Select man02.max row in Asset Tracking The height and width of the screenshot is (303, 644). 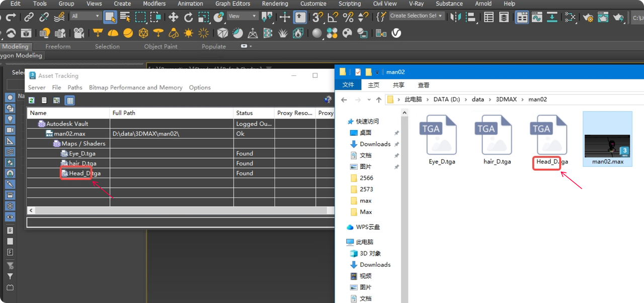click(181, 134)
